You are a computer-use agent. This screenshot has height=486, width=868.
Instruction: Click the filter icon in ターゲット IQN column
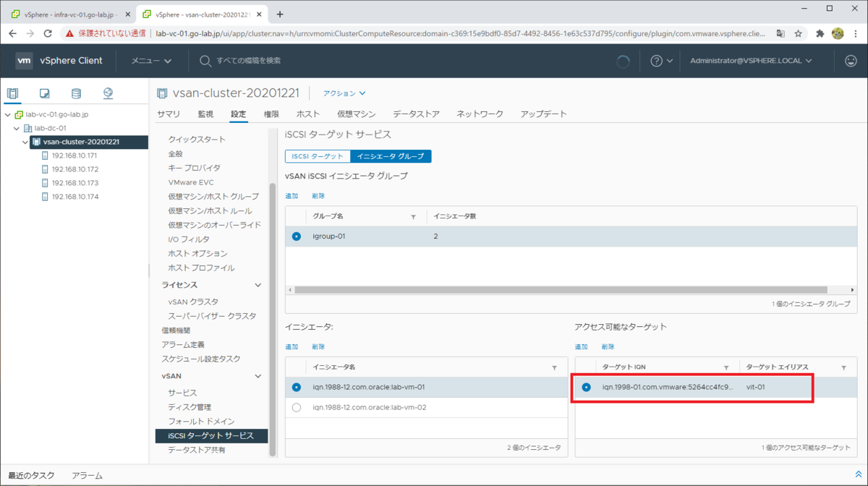pos(726,367)
